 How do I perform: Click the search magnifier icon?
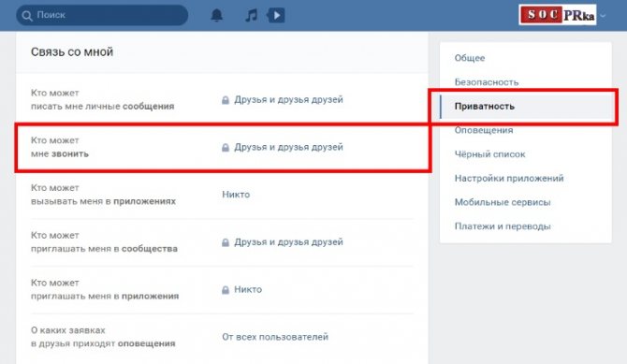click(27, 16)
